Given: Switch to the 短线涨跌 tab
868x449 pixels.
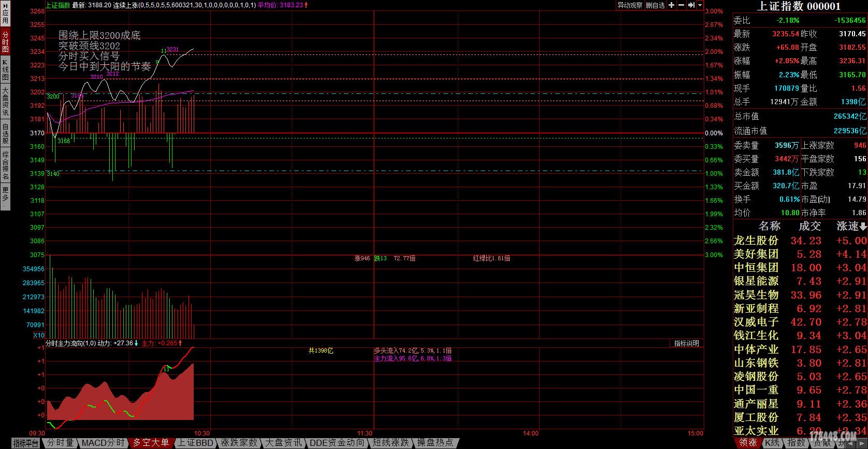Looking at the screenshot, I should click(x=391, y=443).
